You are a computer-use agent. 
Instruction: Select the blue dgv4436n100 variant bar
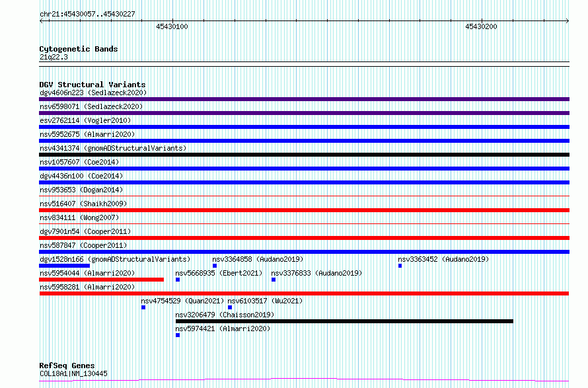[304, 182]
